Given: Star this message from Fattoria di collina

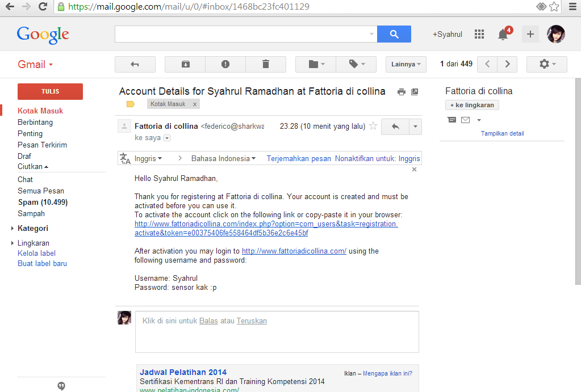Looking at the screenshot, I should [373, 127].
